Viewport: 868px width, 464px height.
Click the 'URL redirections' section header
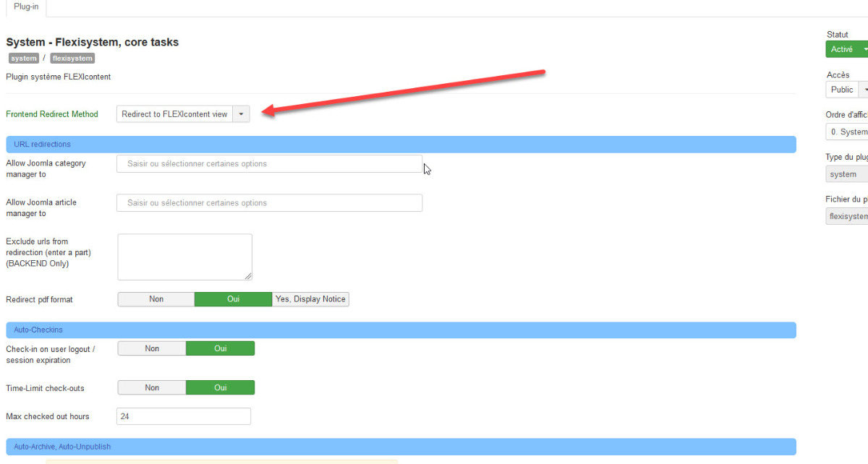tap(401, 145)
